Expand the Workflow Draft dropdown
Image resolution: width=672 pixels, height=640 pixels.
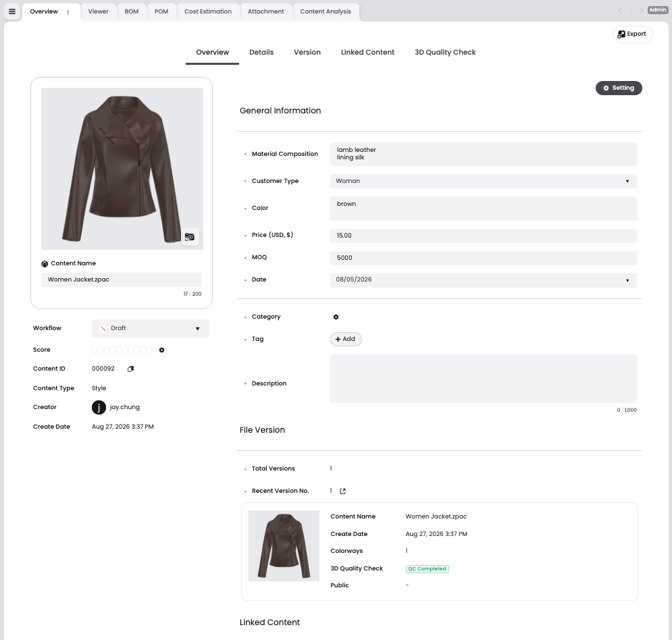tap(151, 329)
